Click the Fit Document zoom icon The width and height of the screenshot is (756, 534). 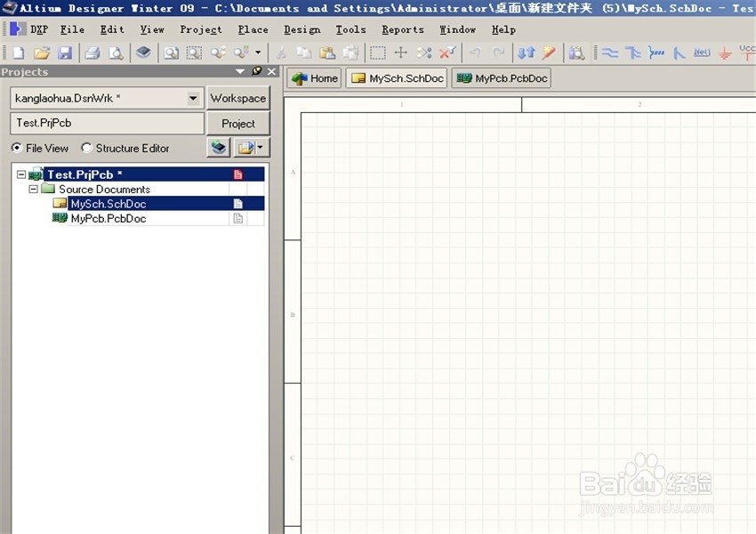[x=171, y=53]
